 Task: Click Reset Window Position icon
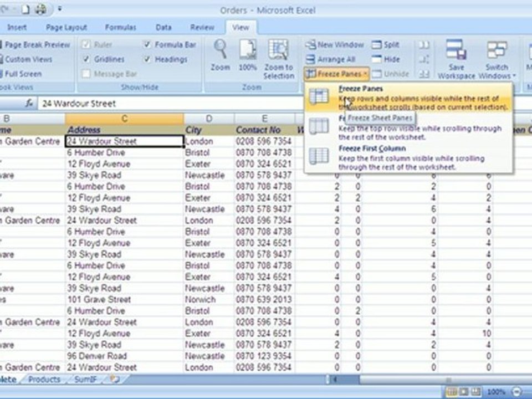pos(424,74)
